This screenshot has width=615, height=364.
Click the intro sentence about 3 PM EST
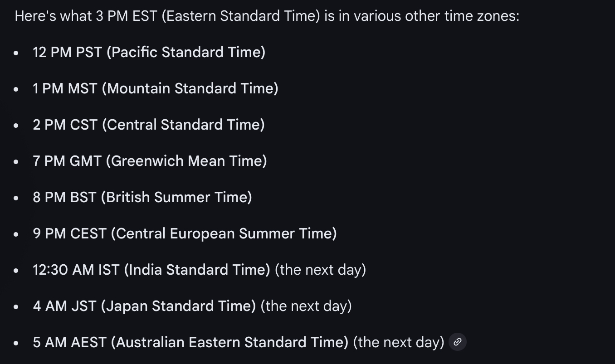[x=267, y=16]
